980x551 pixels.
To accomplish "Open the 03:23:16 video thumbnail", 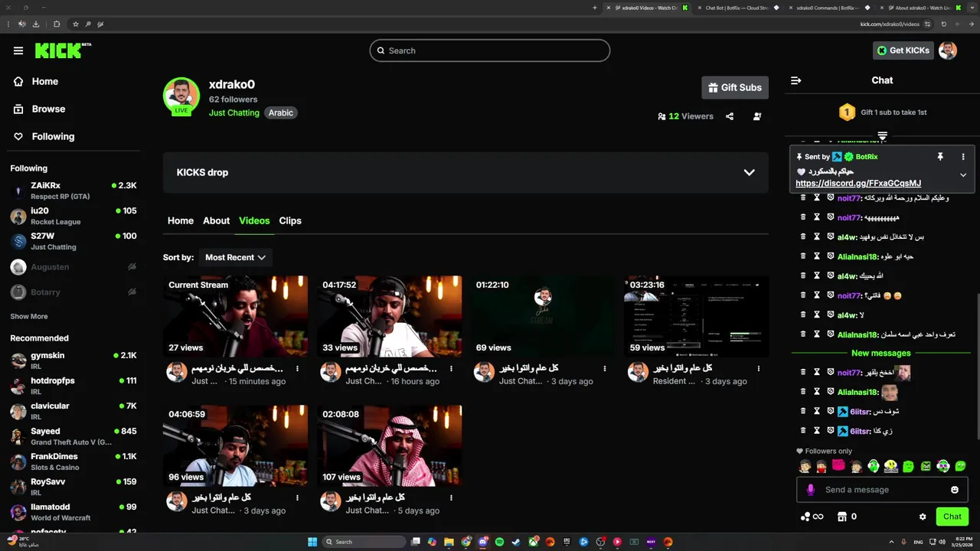I will point(697,317).
